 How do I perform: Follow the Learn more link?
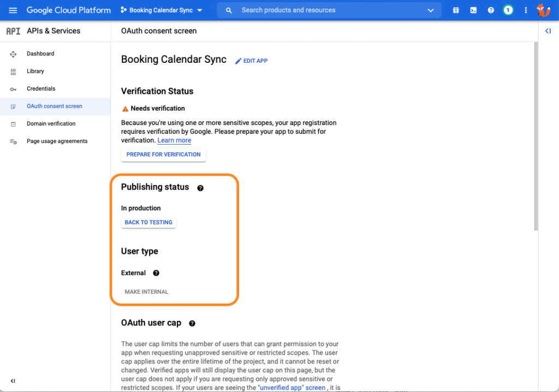tap(174, 140)
